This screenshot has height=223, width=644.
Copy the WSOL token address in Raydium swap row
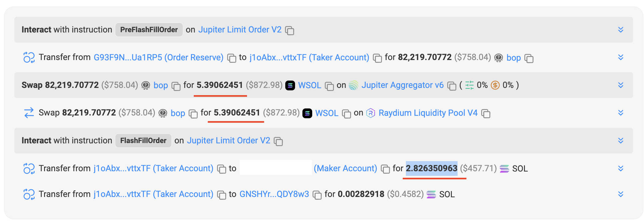pyautogui.click(x=346, y=114)
